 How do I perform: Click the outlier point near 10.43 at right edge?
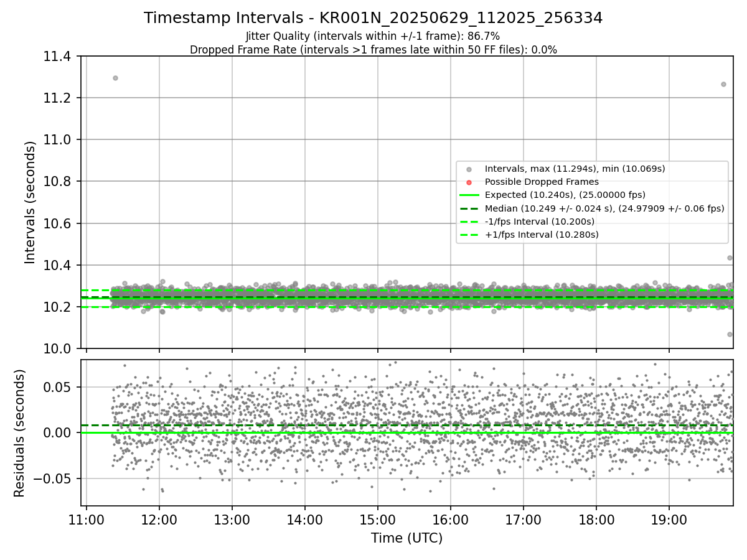(x=730, y=258)
